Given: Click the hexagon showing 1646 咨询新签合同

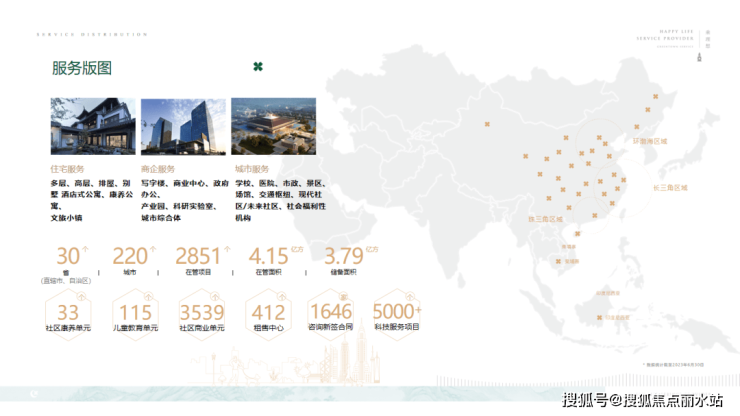Looking at the screenshot, I should 330,314.
